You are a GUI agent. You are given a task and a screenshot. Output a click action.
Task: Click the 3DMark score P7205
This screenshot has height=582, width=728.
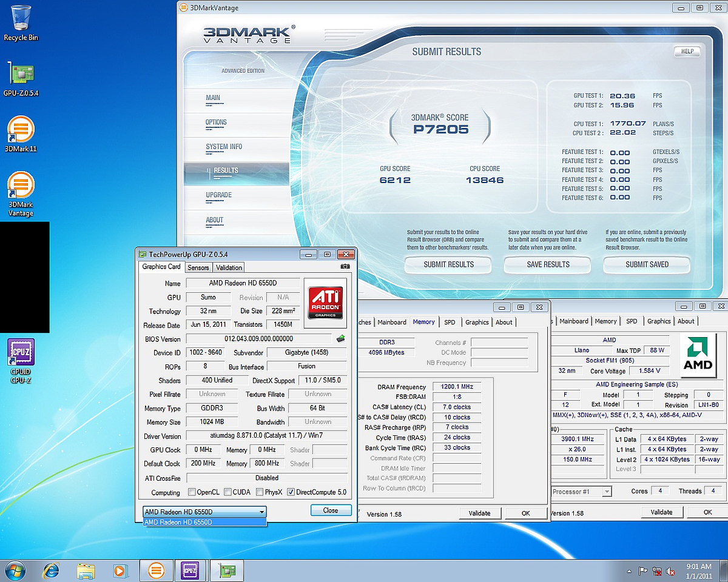click(x=441, y=129)
